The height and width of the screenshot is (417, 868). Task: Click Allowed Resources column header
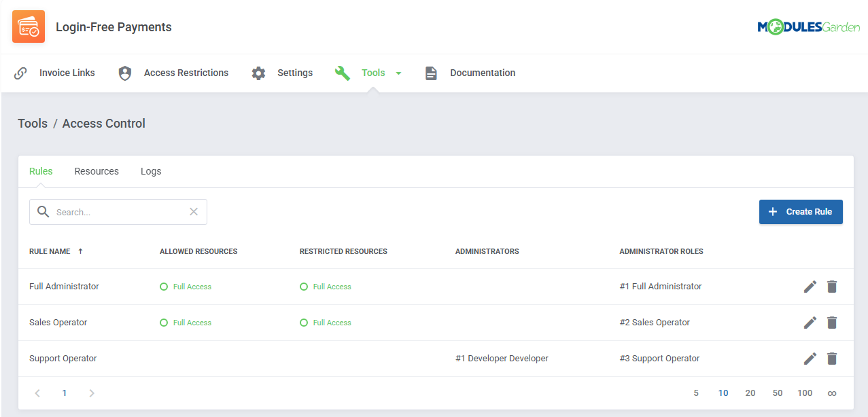[198, 251]
